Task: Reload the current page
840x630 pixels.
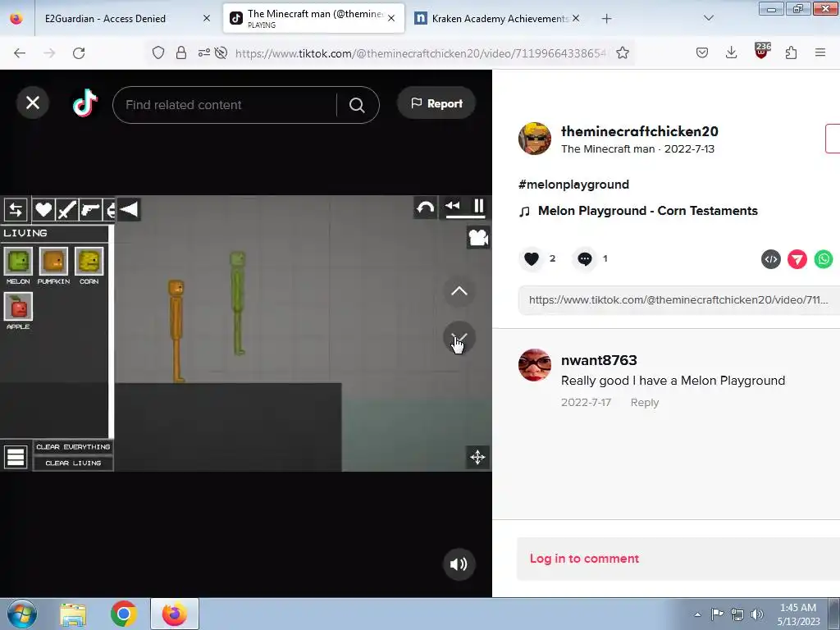Action: coord(79,53)
